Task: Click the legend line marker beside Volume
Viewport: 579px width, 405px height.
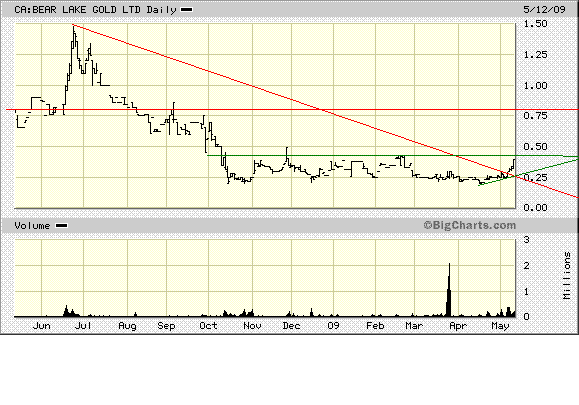Action: point(61,226)
